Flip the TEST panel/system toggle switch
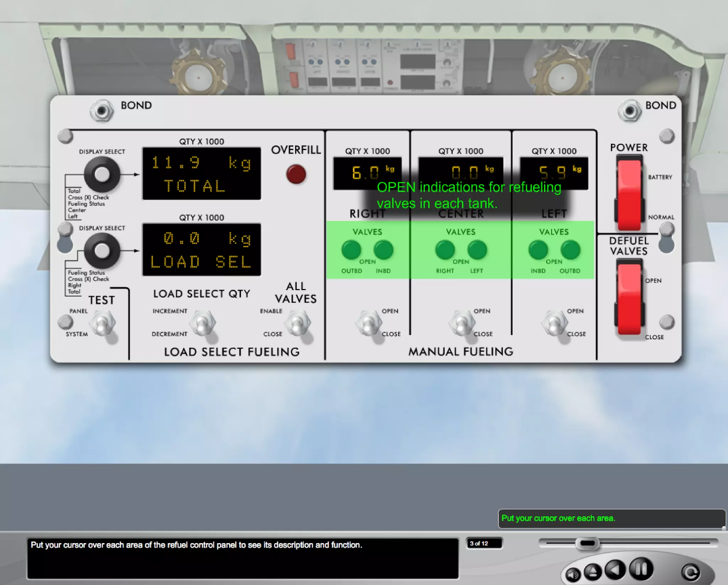This screenshot has height=585, width=728. pos(103,323)
